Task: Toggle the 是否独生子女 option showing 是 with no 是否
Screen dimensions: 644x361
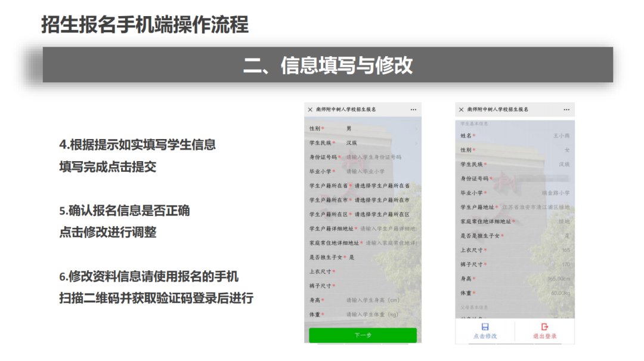Action: [352, 257]
